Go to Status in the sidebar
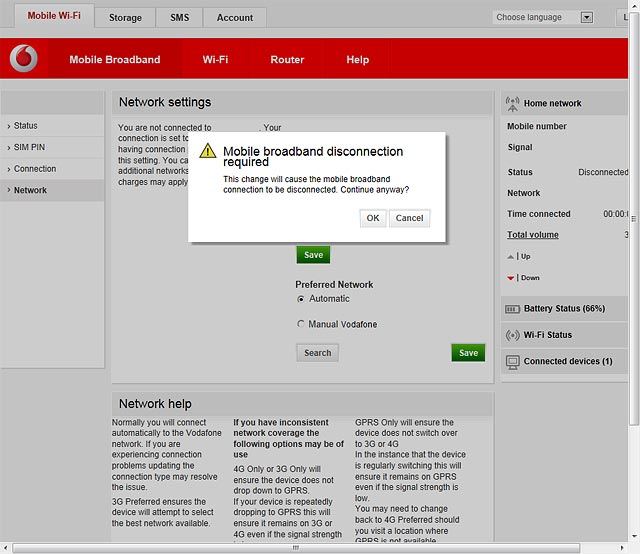The height and width of the screenshot is (554, 640). 52,126
